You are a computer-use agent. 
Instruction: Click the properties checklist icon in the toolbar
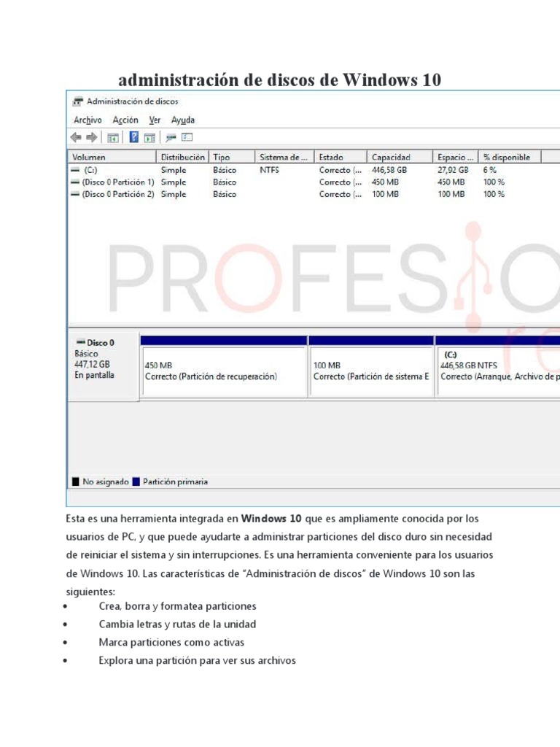point(187,137)
